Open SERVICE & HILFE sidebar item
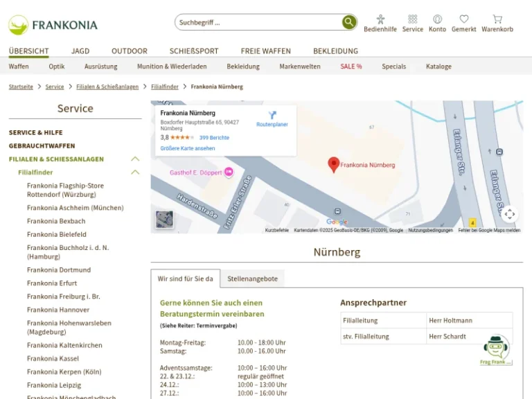 click(x=35, y=132)
